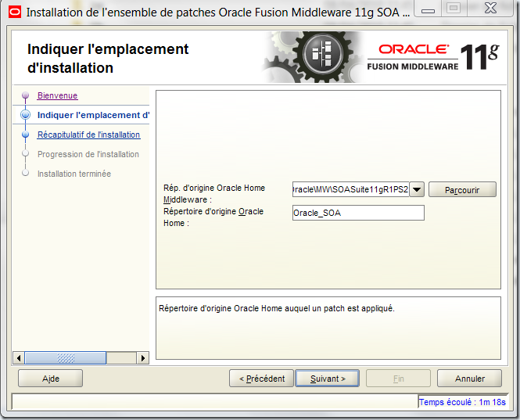Click the sidebar horizontal scrollbar thumb
This screenshot has width=520, height=420.
pyautogui.click(x=66, y=358)
